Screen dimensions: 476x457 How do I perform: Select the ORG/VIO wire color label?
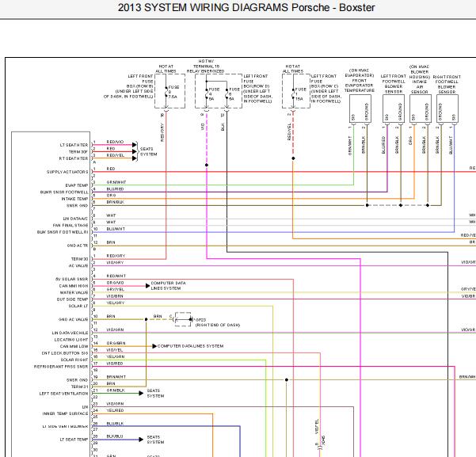pyautogui.click(x=115, y=283)
